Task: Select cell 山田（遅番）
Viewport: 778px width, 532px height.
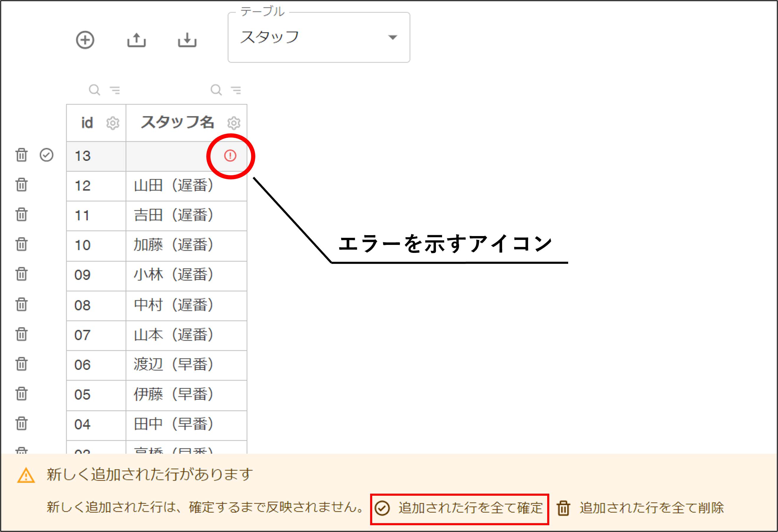Action: [x=187, y=186]
